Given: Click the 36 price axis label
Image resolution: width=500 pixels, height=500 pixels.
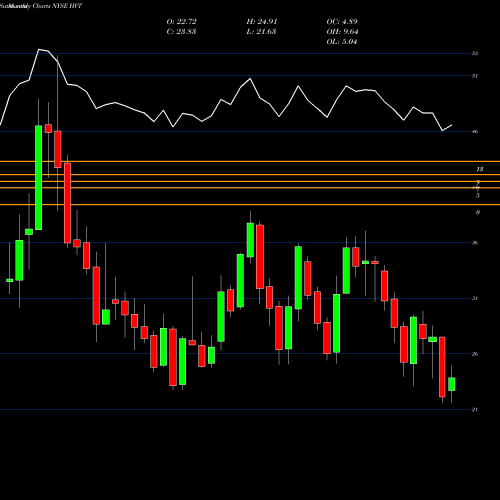Looking at the screenshot, I should click(475, 243).
